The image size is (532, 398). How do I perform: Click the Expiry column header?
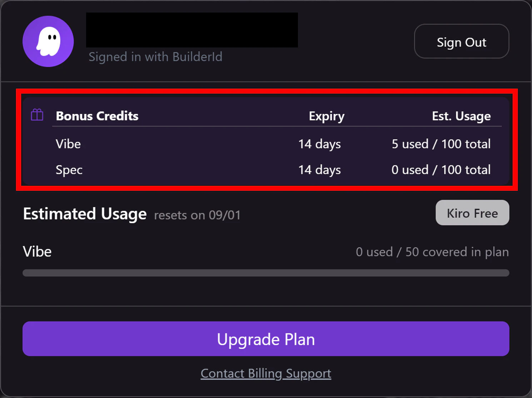[327, 116]
